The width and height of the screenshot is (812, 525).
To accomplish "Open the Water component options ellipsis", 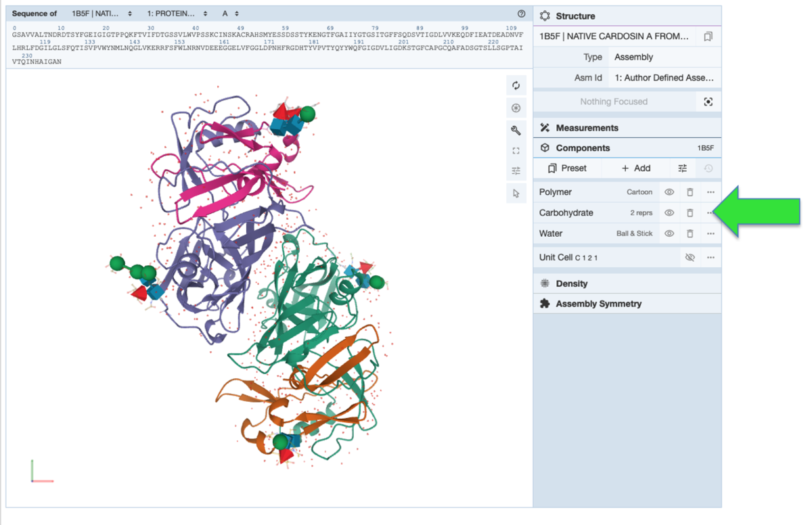I will click(x=710, y=233).
